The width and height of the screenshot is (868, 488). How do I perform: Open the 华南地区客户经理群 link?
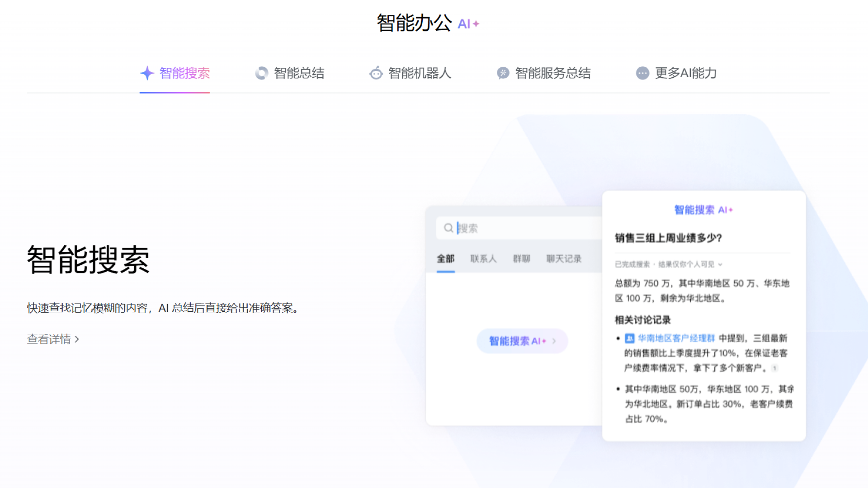click(x=675, y=338)
